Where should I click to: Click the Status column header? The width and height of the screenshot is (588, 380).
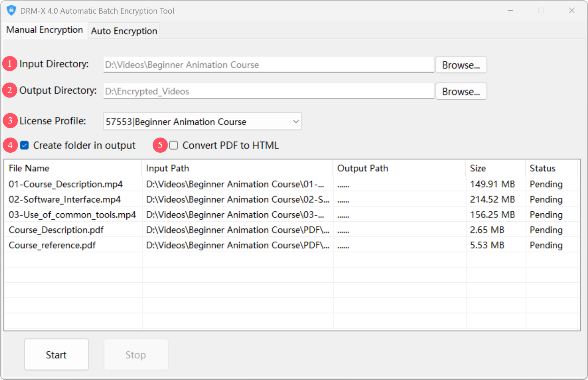coord(542,168)
